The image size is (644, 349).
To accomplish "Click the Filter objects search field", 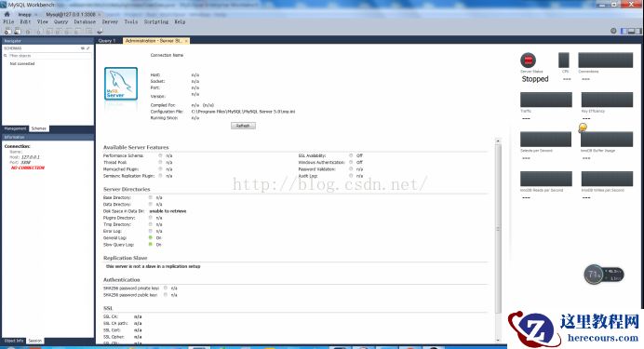I will pyautogui.click(x=50, y=56).
